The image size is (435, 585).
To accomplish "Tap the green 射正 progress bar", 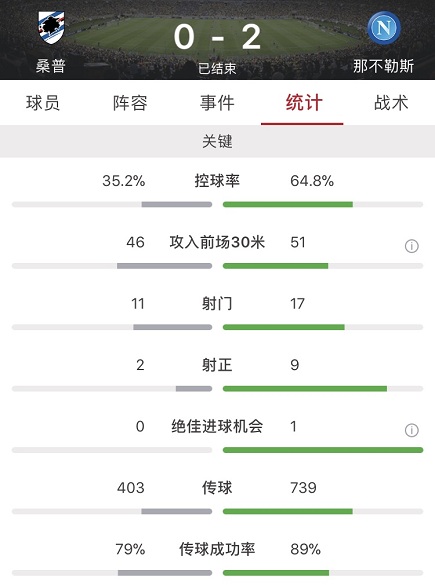I will (305, 389).
